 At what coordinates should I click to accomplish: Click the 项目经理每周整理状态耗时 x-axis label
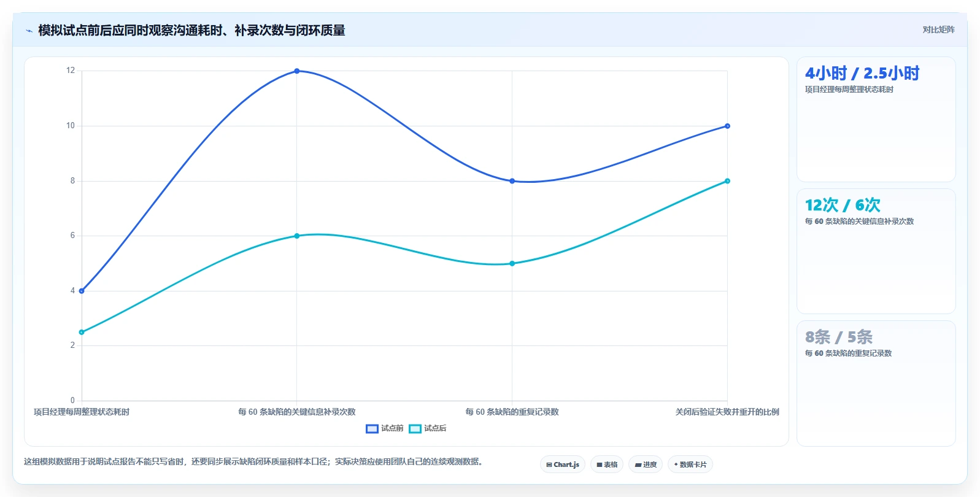tap(82, 412)
